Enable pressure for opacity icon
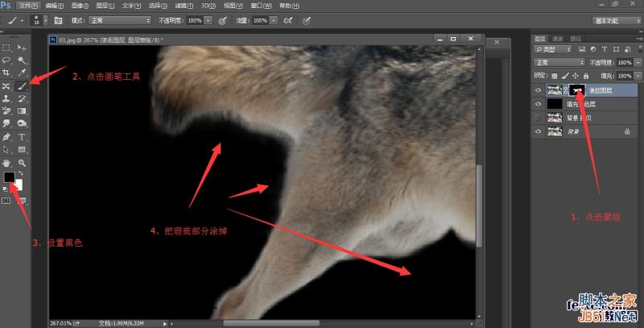The width and height of the screenshot is (644, 328). click(x=223, y=21)
